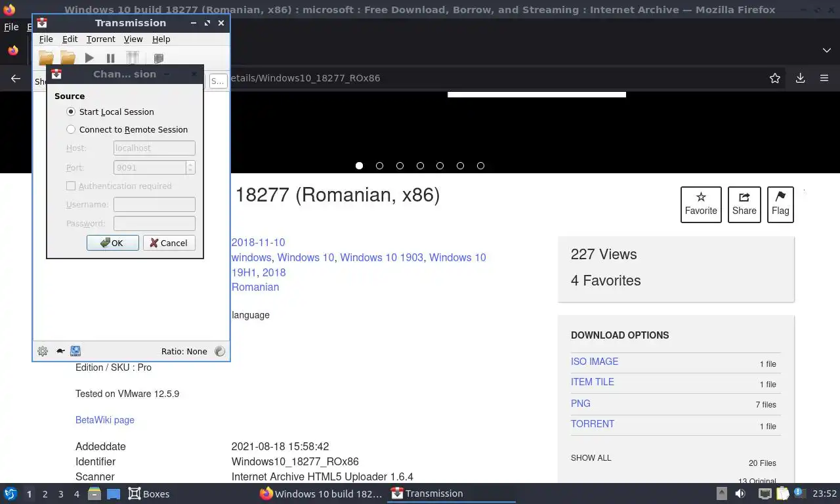Open BetaWiki page link

tap(105, 420)
